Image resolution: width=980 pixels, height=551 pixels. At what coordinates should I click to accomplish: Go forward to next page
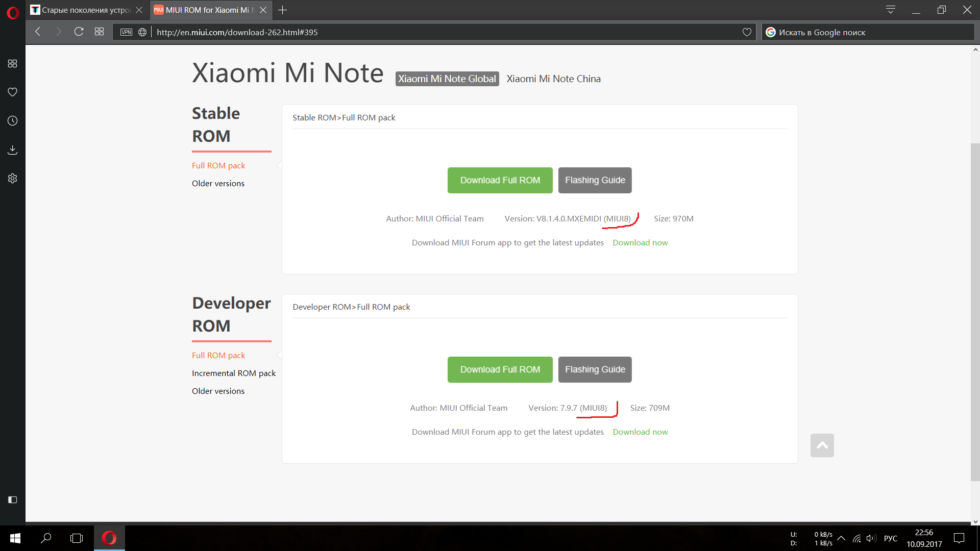coord(58,32)
